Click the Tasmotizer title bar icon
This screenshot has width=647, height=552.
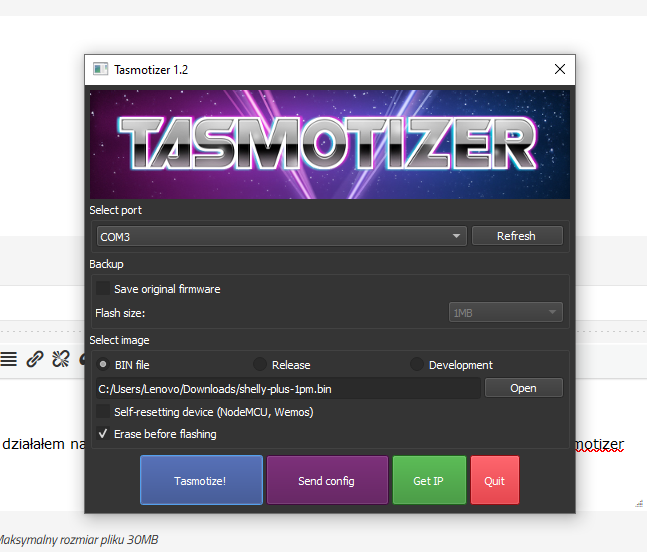(100, 69)
